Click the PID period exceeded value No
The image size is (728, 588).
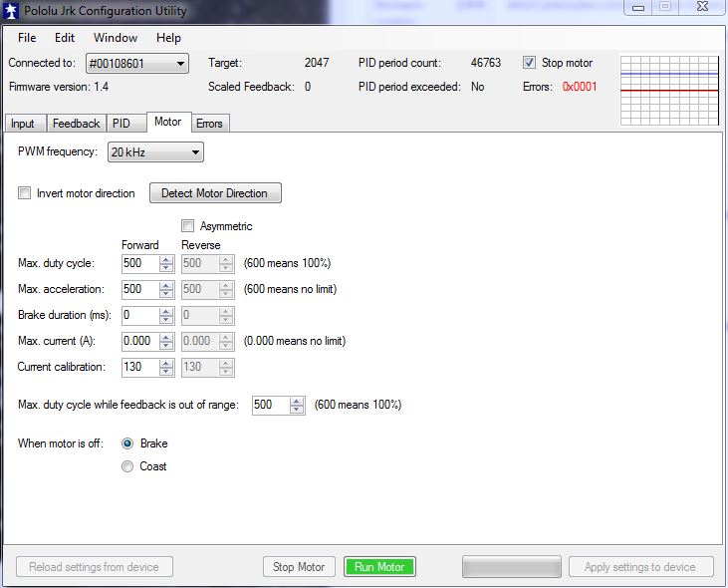pos(478,87)
